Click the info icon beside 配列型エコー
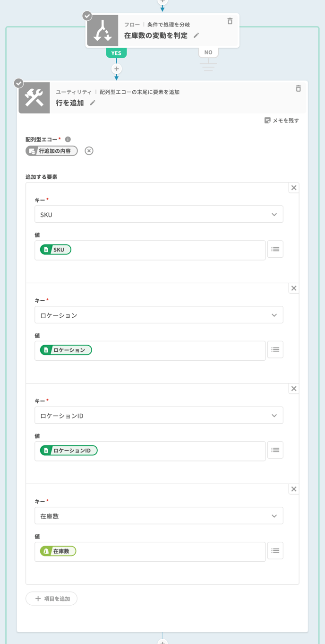Viewport: 325px width, 644px height. tap(68, 139)
